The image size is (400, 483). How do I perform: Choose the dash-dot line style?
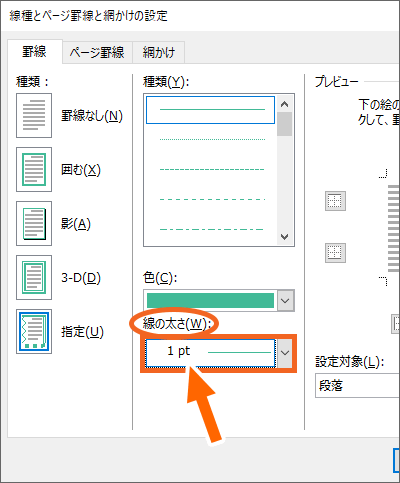click(x=212, y=229)
